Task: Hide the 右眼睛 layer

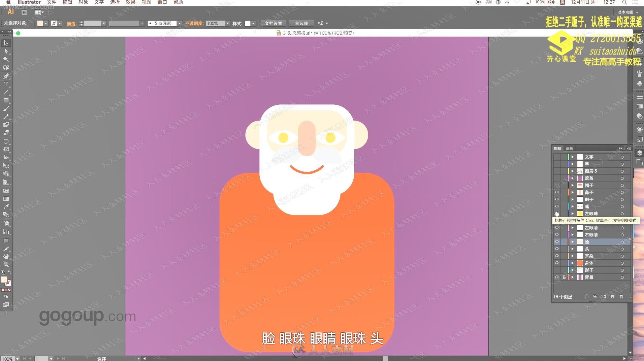Action: pyautogui.click(x=557, y=235)
